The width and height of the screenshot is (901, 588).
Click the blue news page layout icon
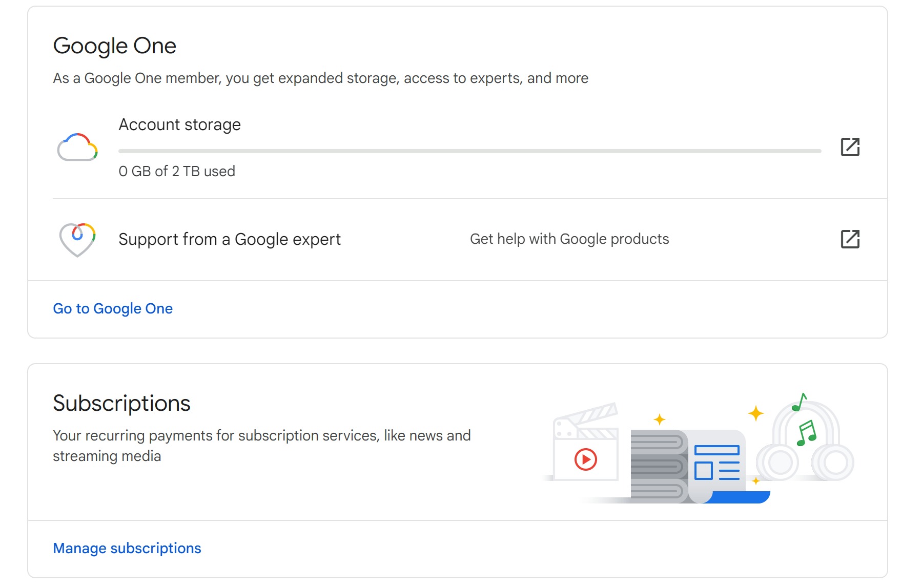pos(716,463)
